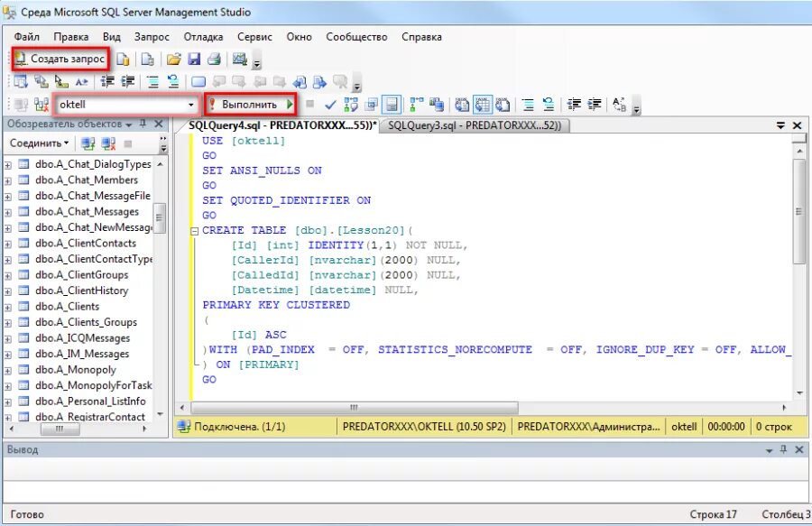Screen dimensions: 812x526
Task: Switch to SQLQuery3.sql tab
Action: pyautogui.click(x=475, y=125)
